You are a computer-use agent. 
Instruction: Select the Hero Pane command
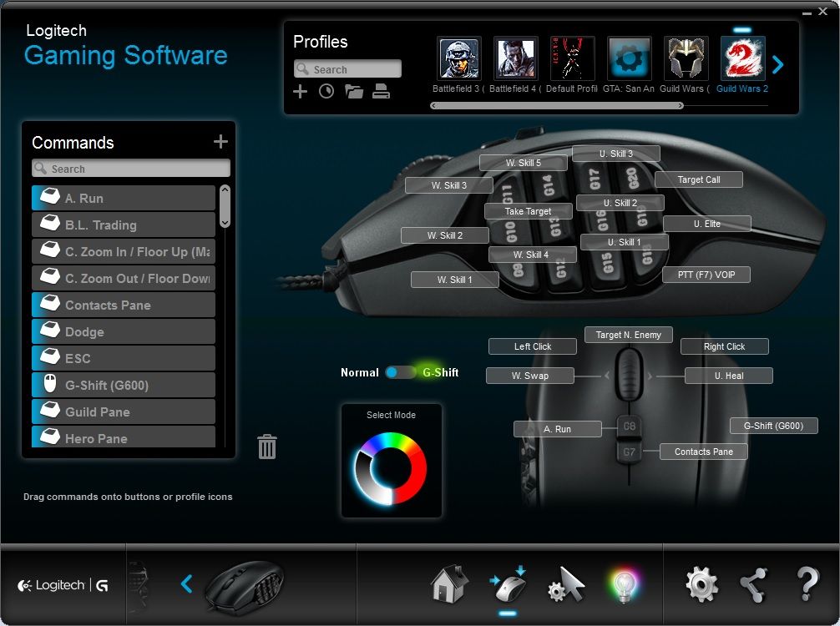[x=124, y=437]
